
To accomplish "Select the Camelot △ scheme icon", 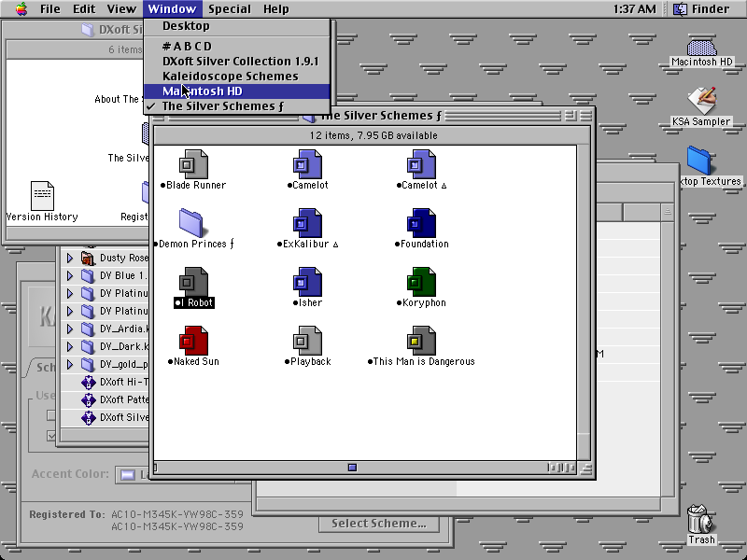I will coord(421,164).
